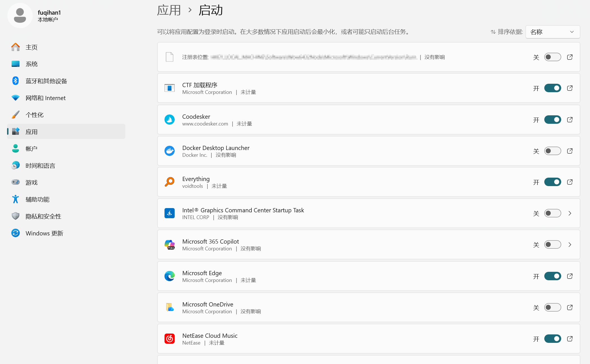Turn off CTF 加载程序 startup toggle
Image resolution: width=590 pixels, height=364 pixels.
[x=552, y=88]
